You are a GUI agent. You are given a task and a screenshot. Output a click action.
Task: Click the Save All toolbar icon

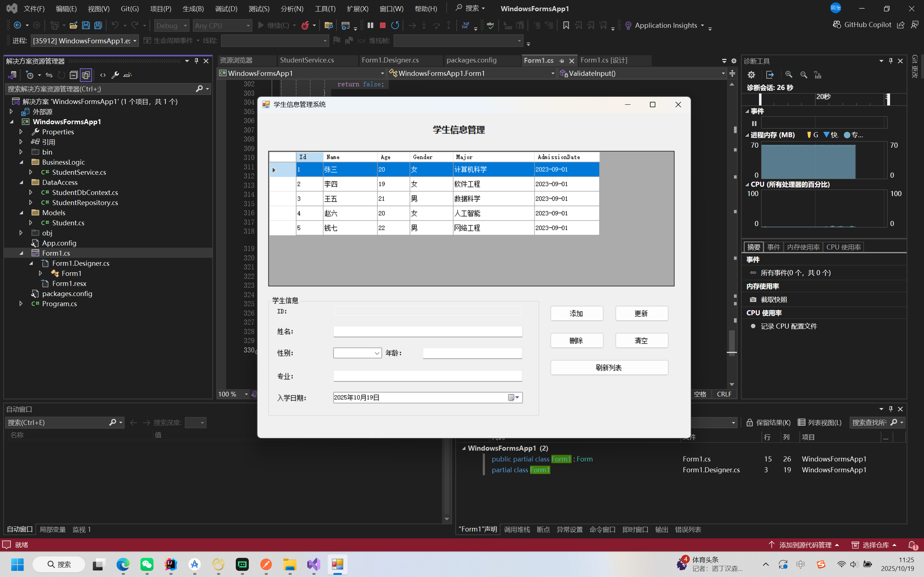click(x=98, y=25)
